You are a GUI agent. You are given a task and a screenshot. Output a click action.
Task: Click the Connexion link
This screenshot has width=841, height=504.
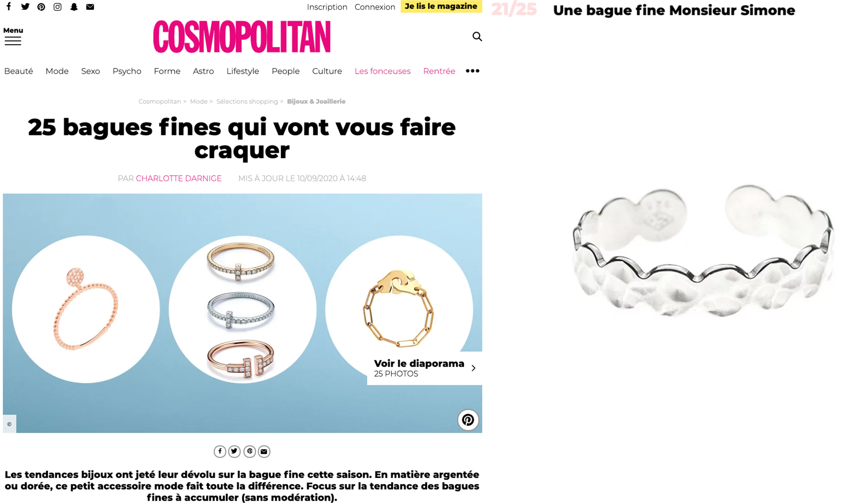pos(375,7)
